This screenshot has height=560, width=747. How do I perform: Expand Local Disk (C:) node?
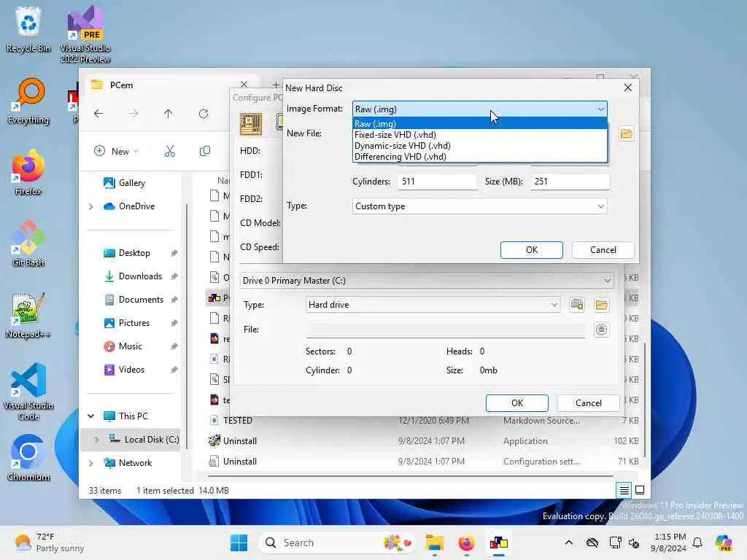click(x=97, y=440)
